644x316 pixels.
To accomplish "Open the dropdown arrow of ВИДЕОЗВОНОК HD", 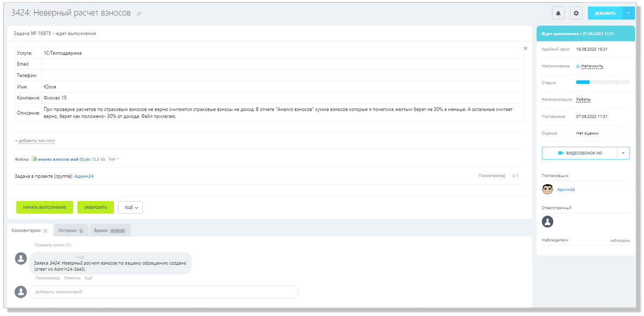I will tap(624, 153).
